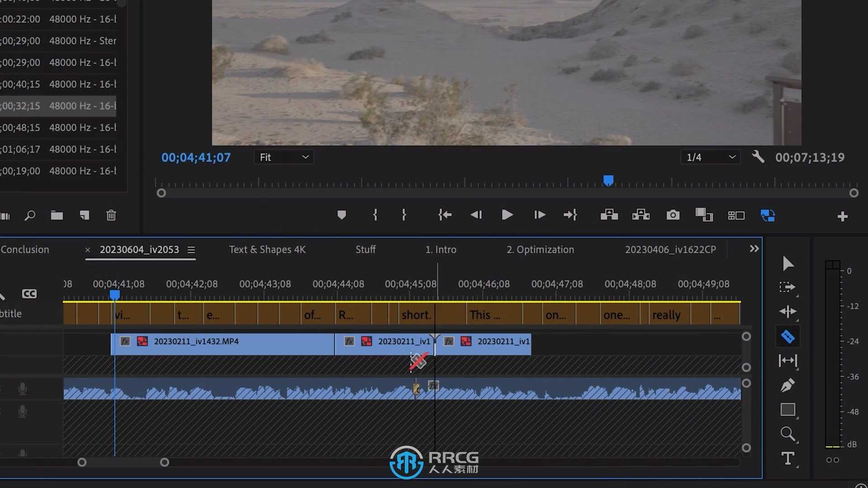
Task: Toggle the Proxies button
Action: point(736,216)
